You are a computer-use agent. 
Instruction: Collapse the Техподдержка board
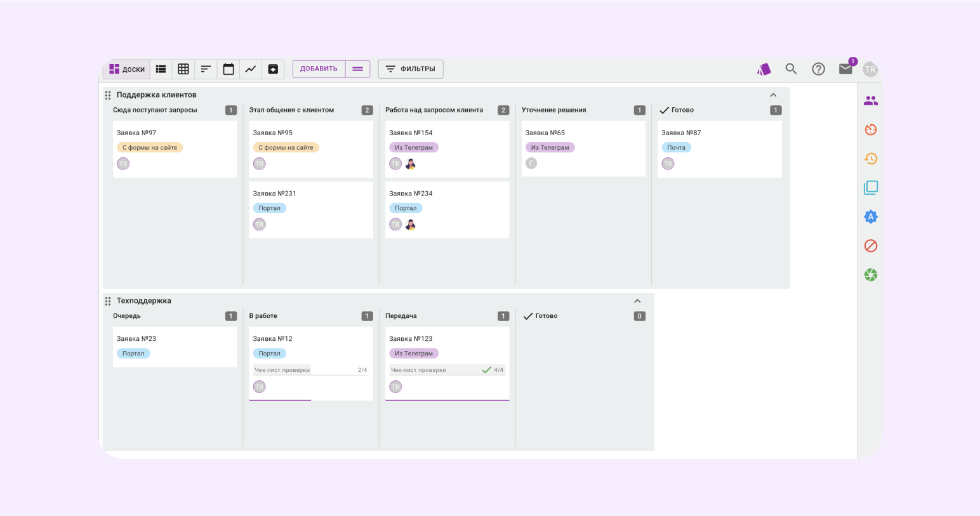[637, 301]
